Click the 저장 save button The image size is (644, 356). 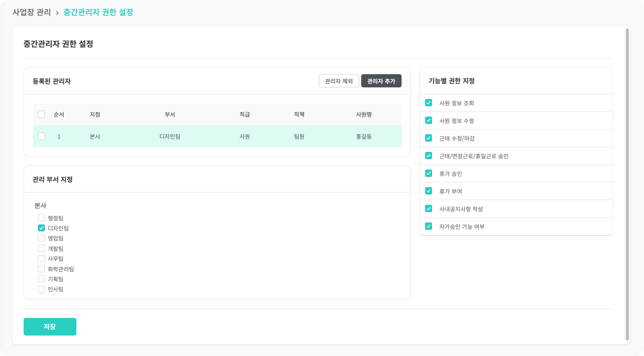(x=50, y=326)
